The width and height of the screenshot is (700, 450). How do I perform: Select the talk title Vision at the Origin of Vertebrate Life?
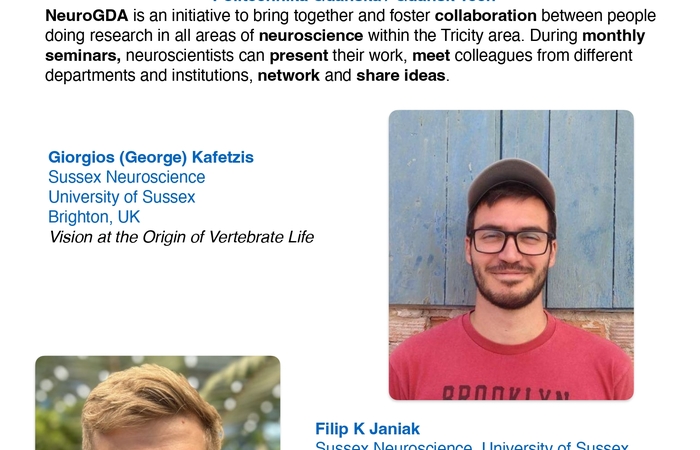coord(181,237)
